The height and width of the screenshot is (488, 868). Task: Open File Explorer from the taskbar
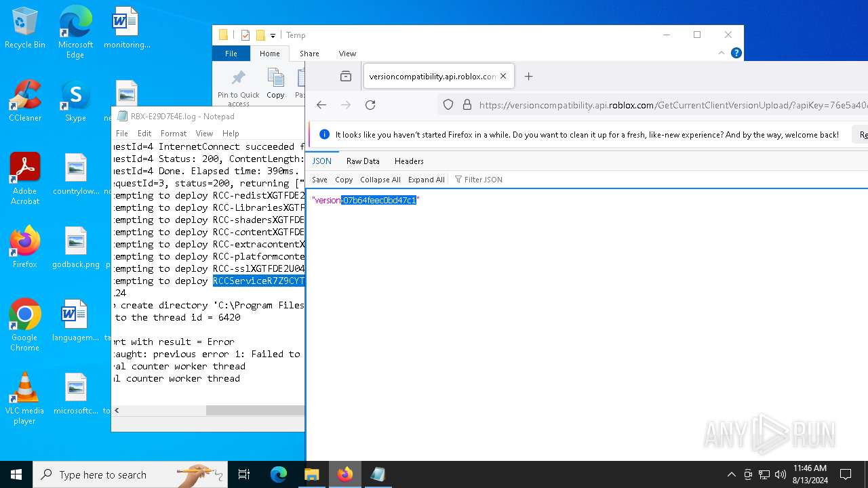[311, 474]
